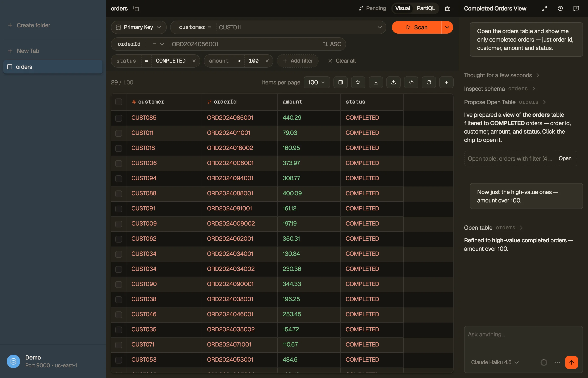Open the AI assistant robot icon
Viewport: 588px width, 378px height.
[x=448, y=9]
